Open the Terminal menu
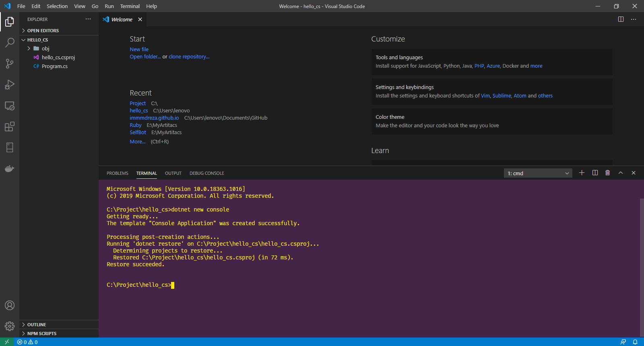Image resolution: width=644 pixels, height=346 pixels. [x=130, y=6]
